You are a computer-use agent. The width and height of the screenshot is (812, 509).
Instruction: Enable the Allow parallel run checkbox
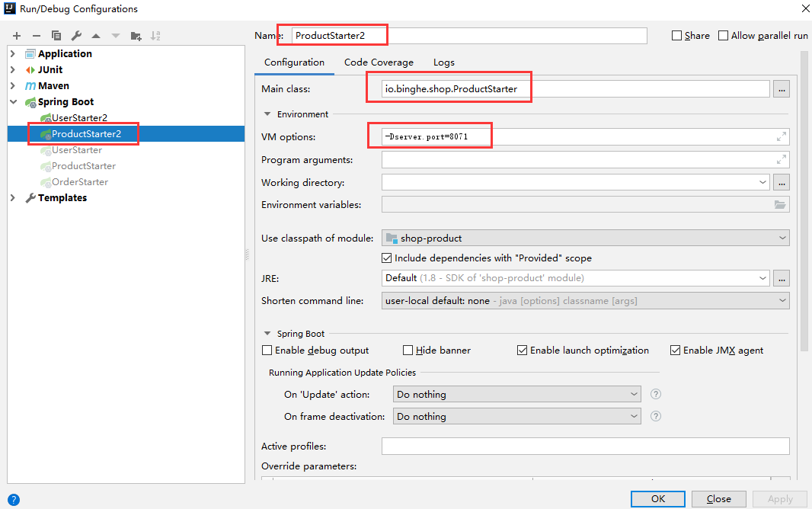(724, 36)
